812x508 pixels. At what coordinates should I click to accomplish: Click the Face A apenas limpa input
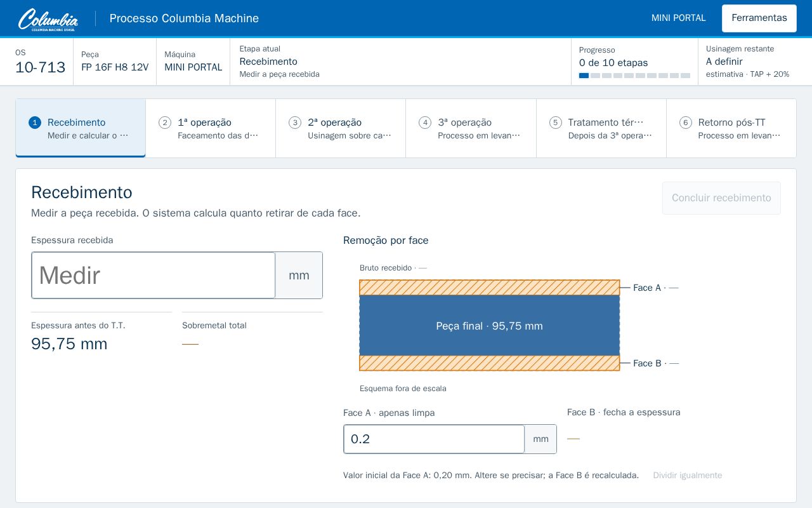pyautogui.click(x=434, y=439)
